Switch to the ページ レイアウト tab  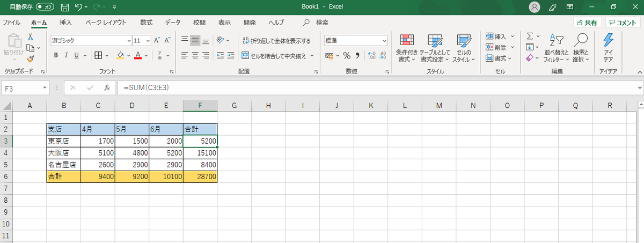point(106,23)
